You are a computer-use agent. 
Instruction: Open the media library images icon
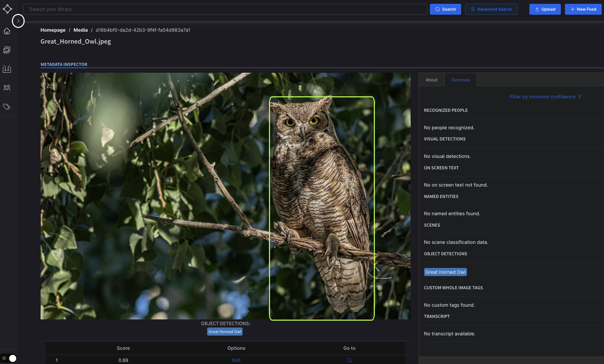(x=7, y=50)
